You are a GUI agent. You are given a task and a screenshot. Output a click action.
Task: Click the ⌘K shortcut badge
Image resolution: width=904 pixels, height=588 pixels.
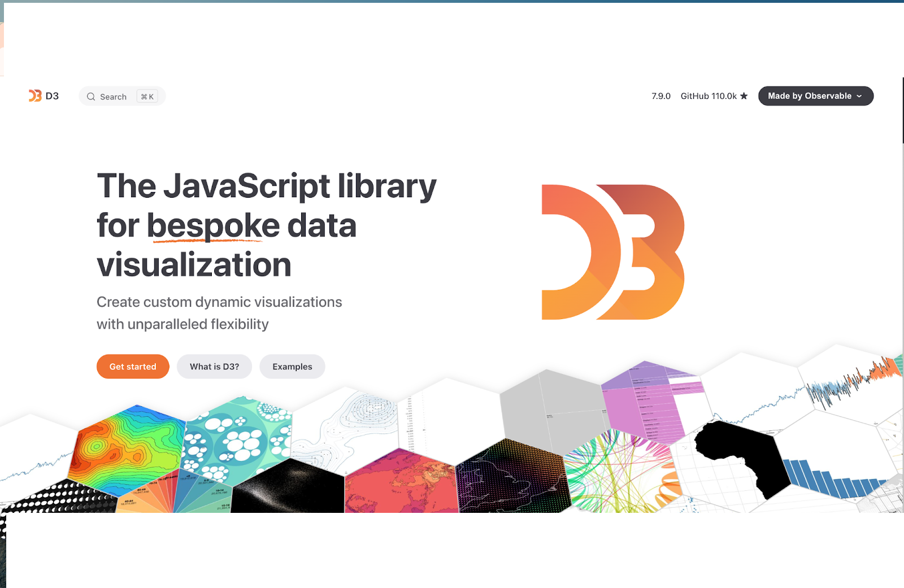point(147,97)
